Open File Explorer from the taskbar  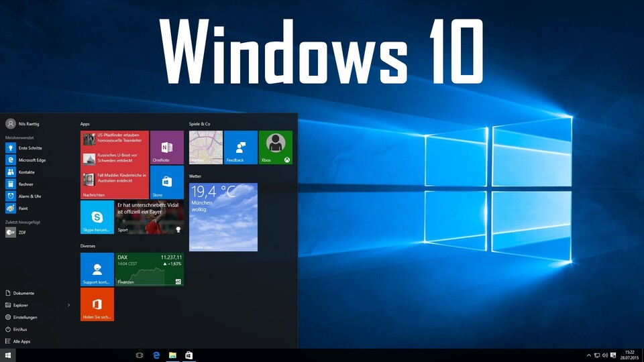pos(172,355)
